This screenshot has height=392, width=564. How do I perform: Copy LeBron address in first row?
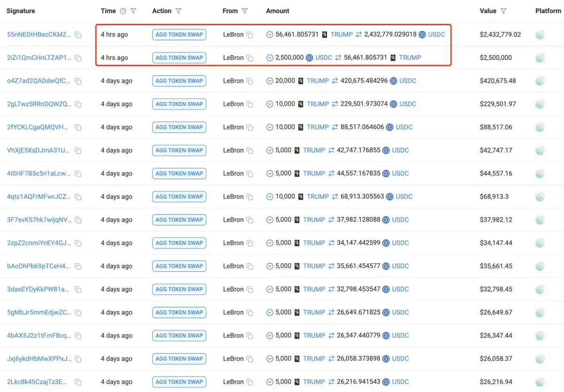click(250, 35)
